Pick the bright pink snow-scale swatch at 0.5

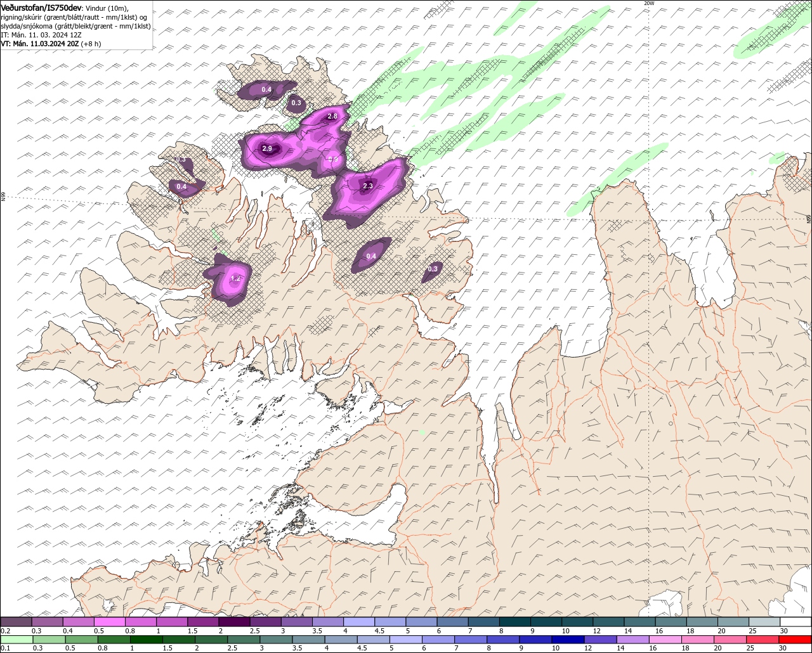pos(110,622)
